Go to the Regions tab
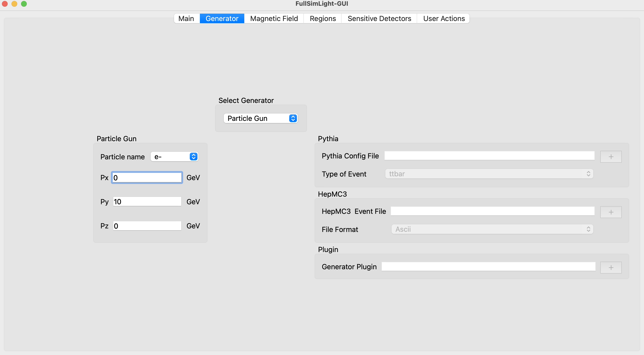Viewport: 644px width, 355px height. tap(322, 18)
